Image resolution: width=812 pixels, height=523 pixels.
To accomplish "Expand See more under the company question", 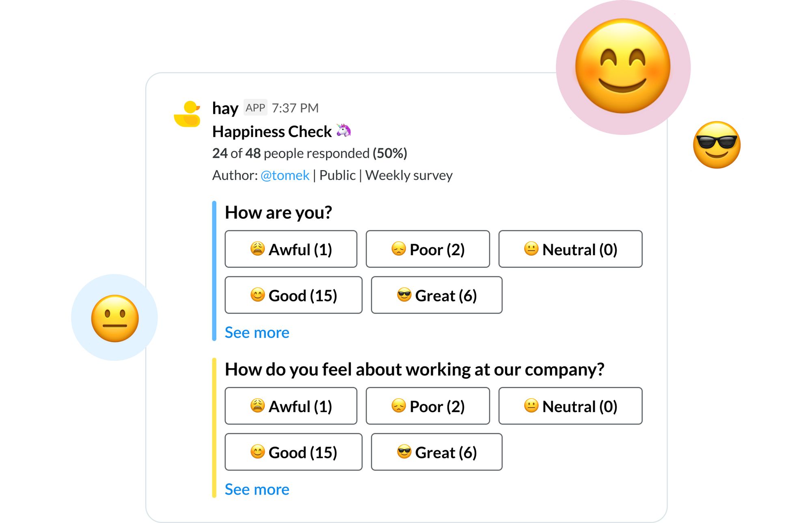I will [x=257, y=489].
